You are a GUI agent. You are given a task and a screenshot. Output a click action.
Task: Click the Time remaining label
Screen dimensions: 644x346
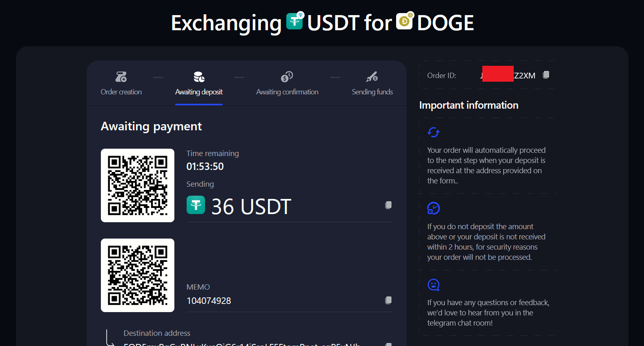point(213,154)
